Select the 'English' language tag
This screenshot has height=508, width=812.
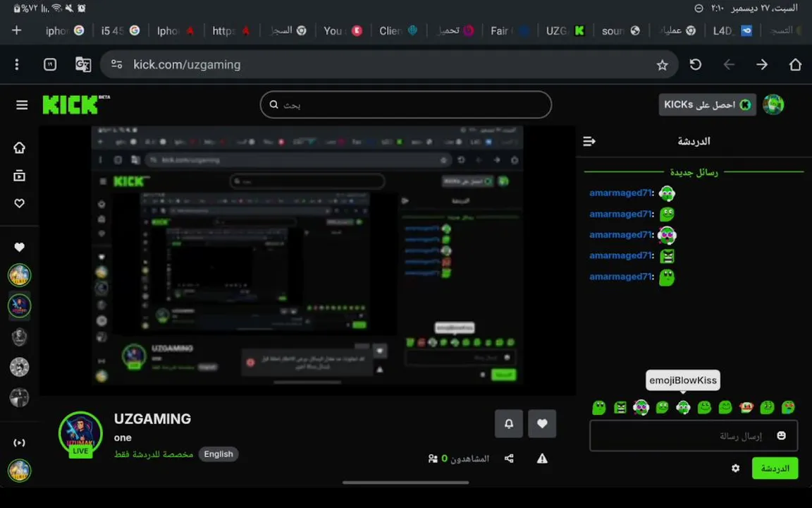click(218, 454)
